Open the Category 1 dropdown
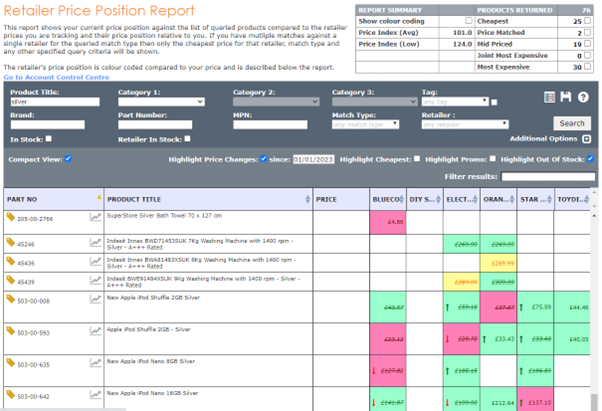 coord(161,102)
